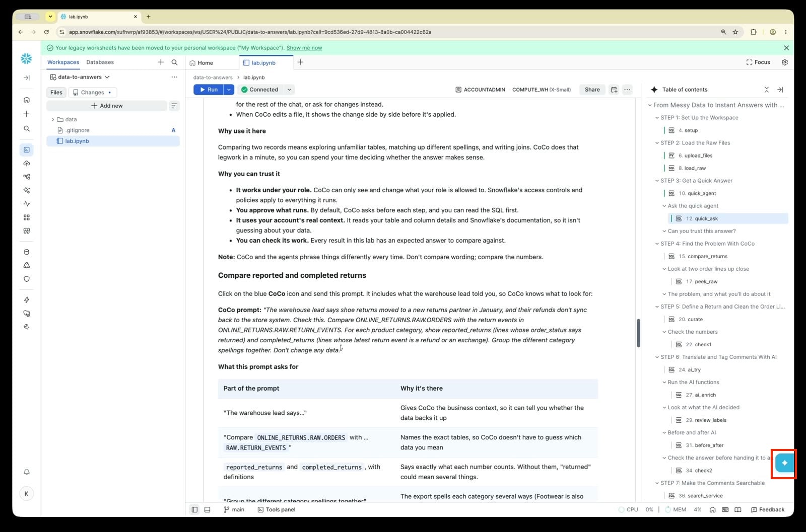This screenshot has width=806, height=532.
Task: Click the plus icon beside Databases tab
Action: (161, 62)
